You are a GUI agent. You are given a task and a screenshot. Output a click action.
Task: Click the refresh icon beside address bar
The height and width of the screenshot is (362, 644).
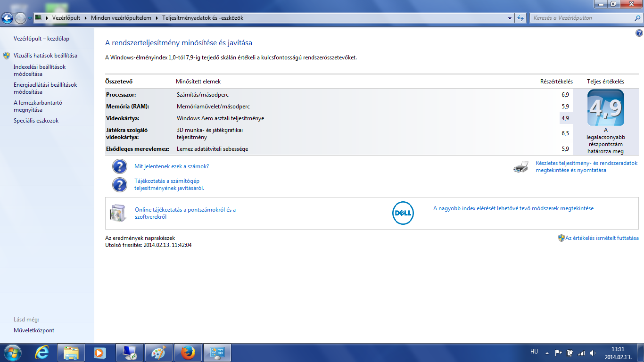point(520,18)
